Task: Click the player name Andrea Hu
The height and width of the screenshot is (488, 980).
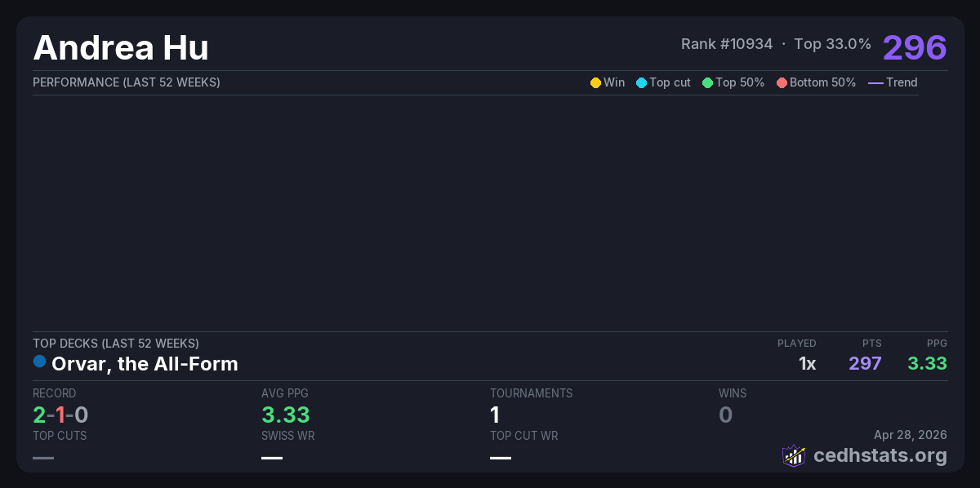Action: 121,48
